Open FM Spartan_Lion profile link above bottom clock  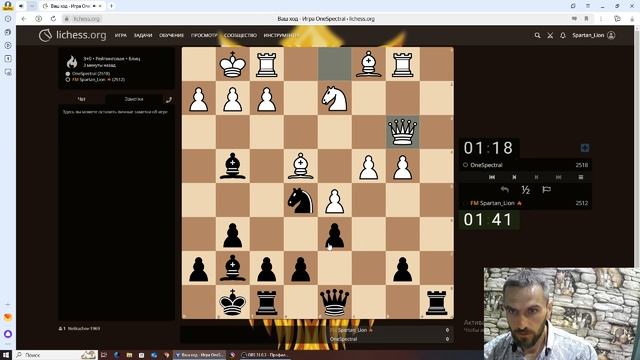pos(495,203)
